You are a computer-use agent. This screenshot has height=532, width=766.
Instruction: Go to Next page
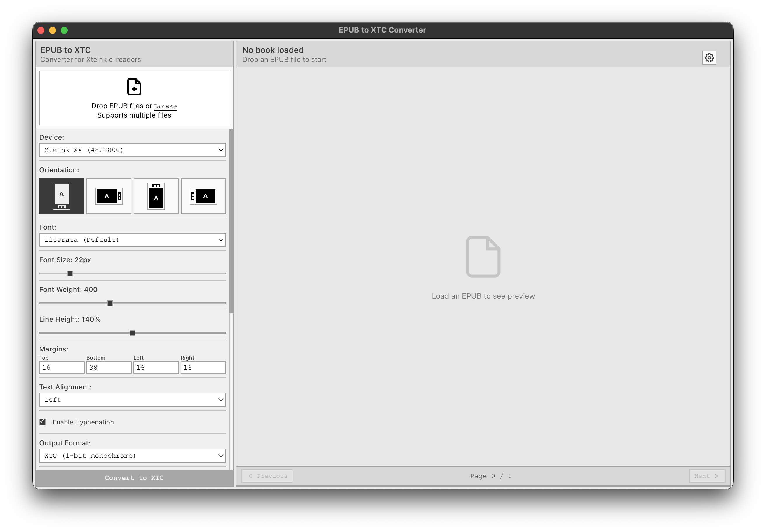click(707, 476)
